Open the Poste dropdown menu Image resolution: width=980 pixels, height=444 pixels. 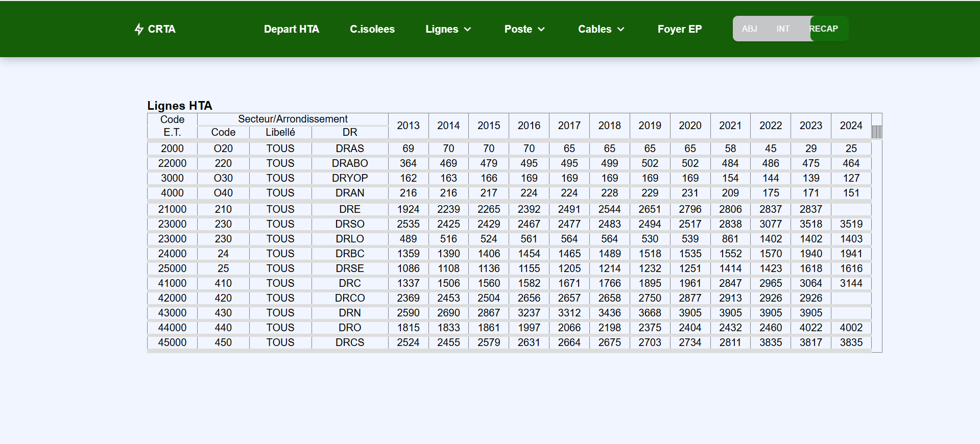pos(518,29)
